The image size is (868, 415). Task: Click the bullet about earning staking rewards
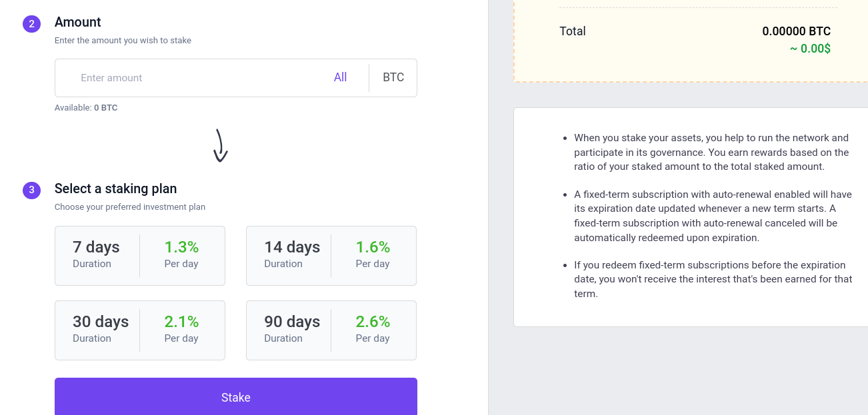coord(711,152)
